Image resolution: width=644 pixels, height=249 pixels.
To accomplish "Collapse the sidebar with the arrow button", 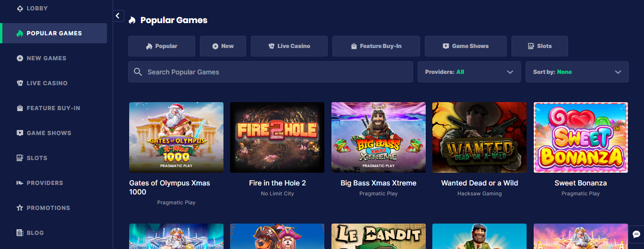I will click(x=118, y=16).
